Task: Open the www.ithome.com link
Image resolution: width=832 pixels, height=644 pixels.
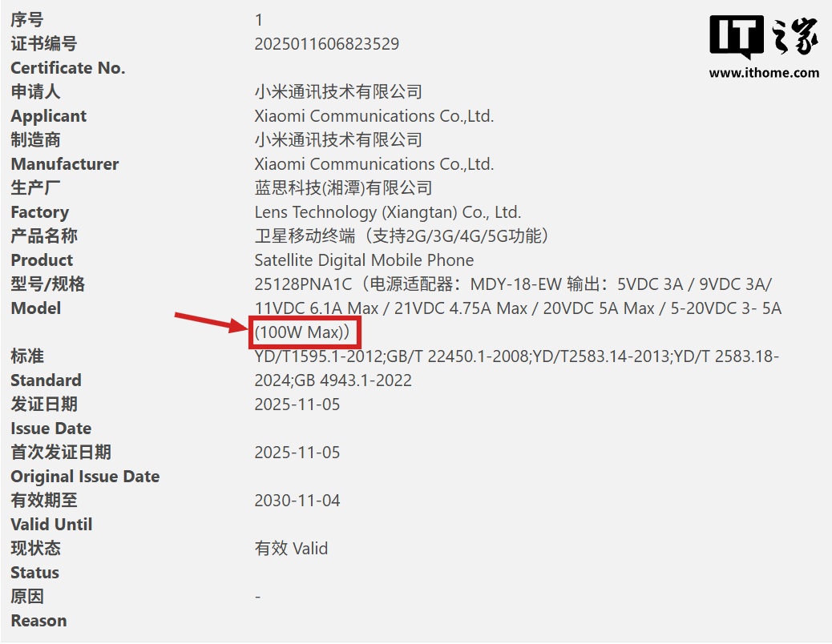Action: coord(764,73)
